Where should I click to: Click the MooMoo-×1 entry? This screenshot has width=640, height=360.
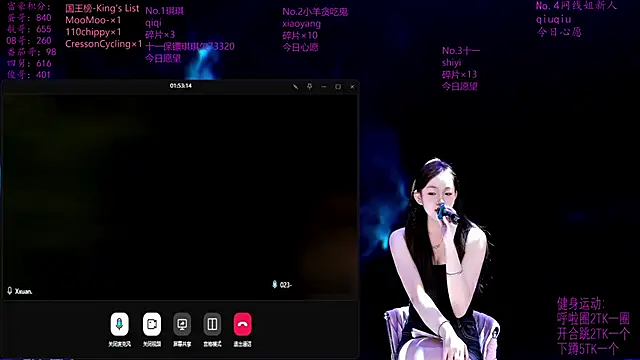click(x=93, y=20)
